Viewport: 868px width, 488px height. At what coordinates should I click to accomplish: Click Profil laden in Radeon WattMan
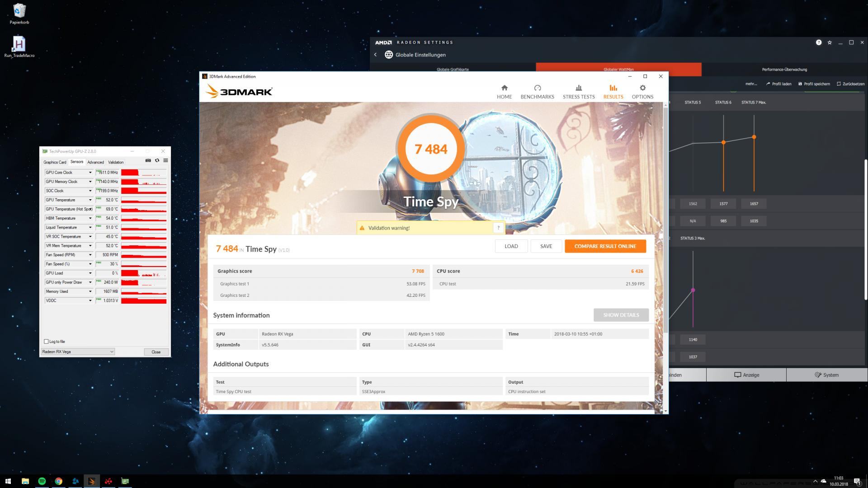[778, 84]
